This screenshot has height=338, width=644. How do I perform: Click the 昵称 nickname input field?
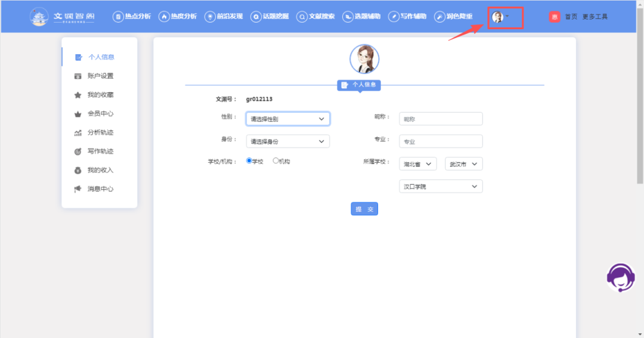pyautogui.click(x=440, y=119)
